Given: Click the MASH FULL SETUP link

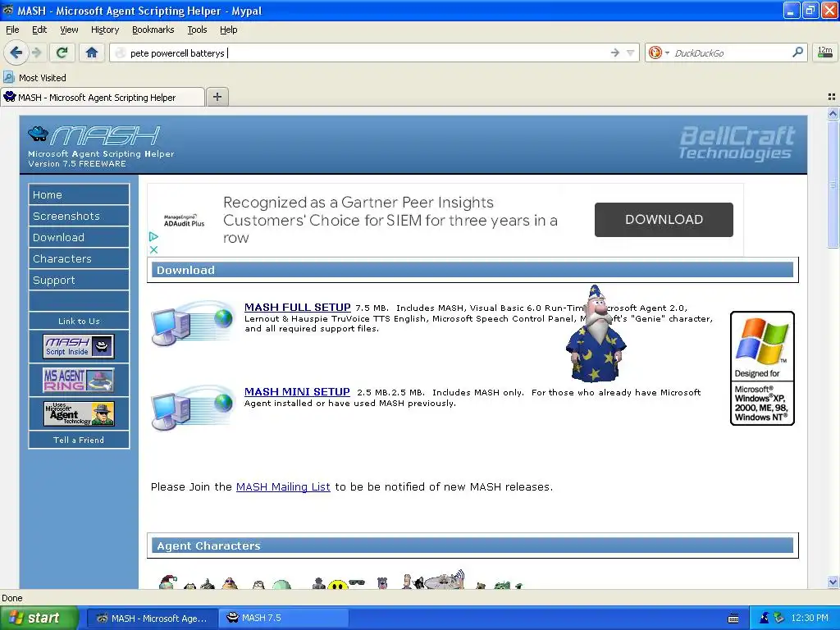Looking at the screenshot, I should coord(297,307).
